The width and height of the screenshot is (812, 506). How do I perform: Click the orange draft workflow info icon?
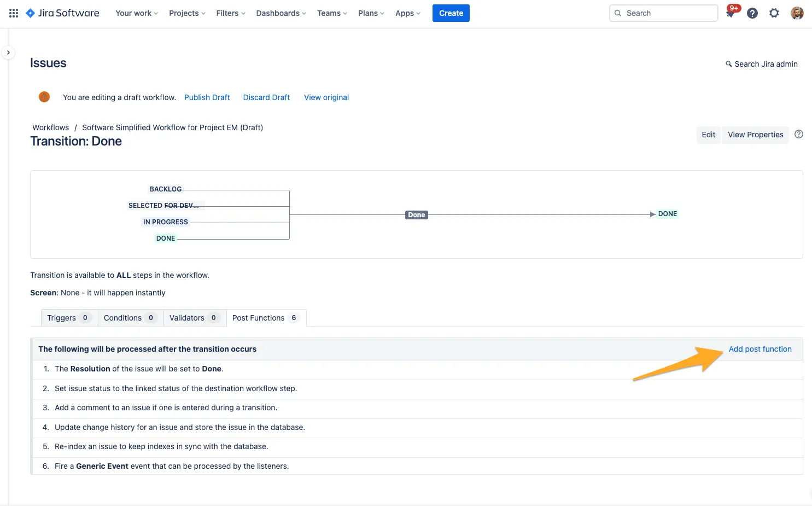pyautogui.click(x=44, y=97)
